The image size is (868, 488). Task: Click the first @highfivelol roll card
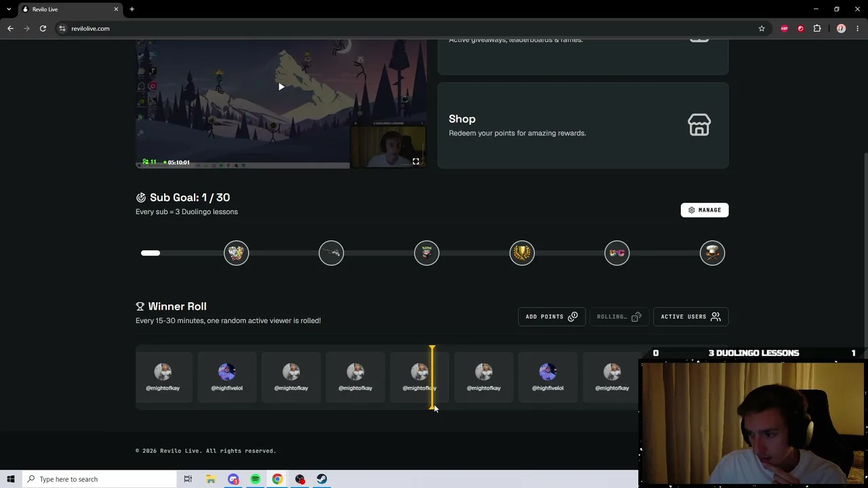click(226, 378)
